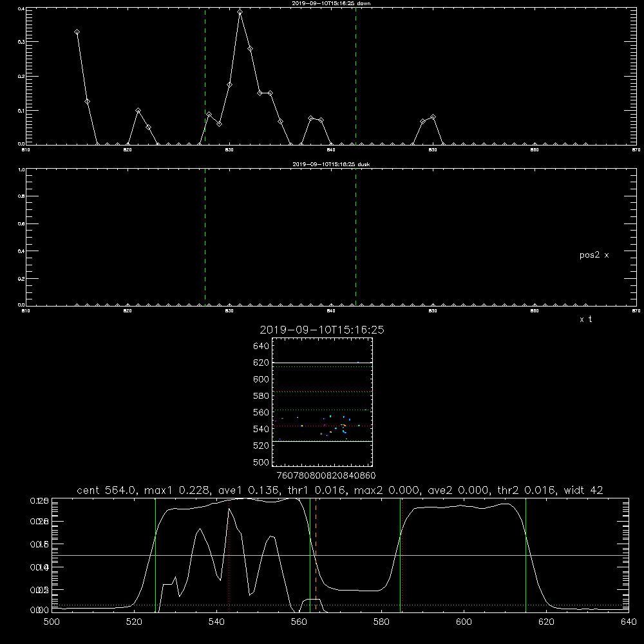This screenshot has height=644, width=644.
Task: Click the "580" x-axis label of bottom plot
Action: pos(381,622)
